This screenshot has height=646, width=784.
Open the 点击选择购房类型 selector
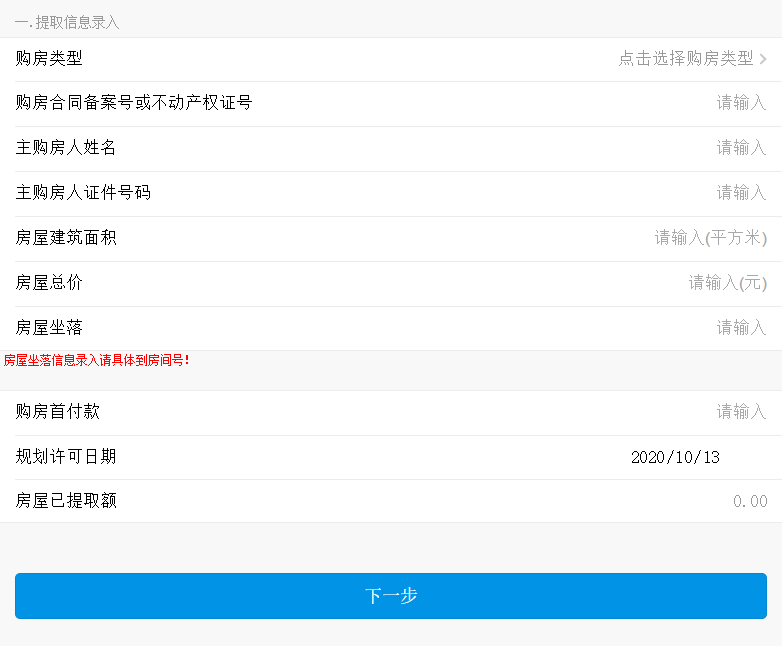point(685,59)
